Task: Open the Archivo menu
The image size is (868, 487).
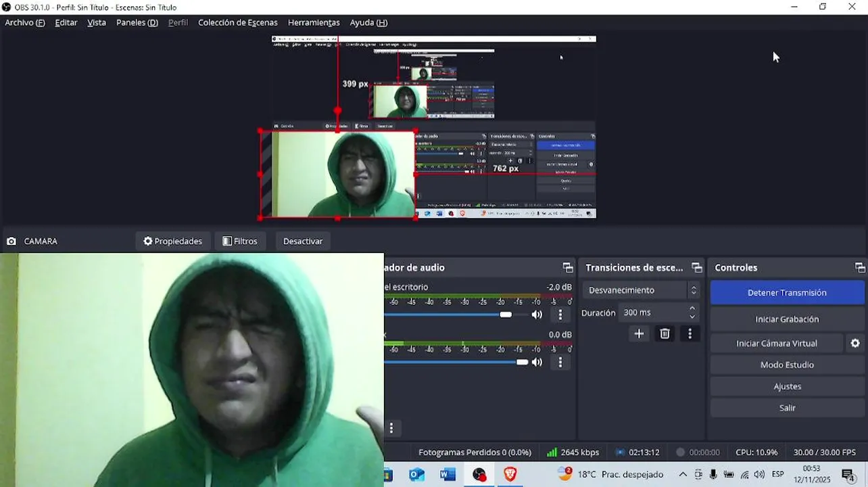Action: click(x=25, y=22)
